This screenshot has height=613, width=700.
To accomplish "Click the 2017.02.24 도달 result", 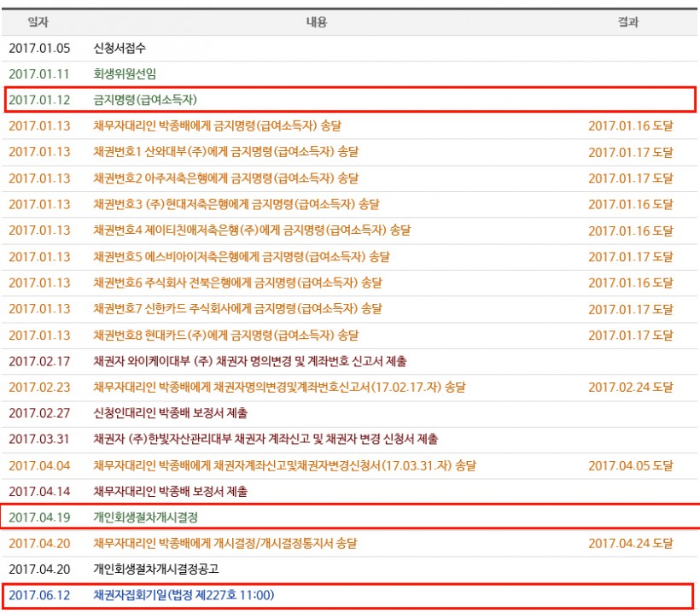I will point(630,387).
